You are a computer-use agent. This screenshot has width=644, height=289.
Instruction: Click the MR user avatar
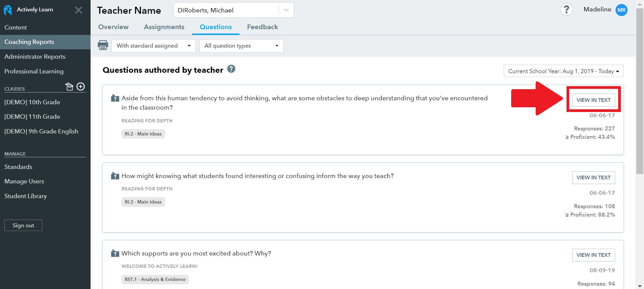coord(622,10)
